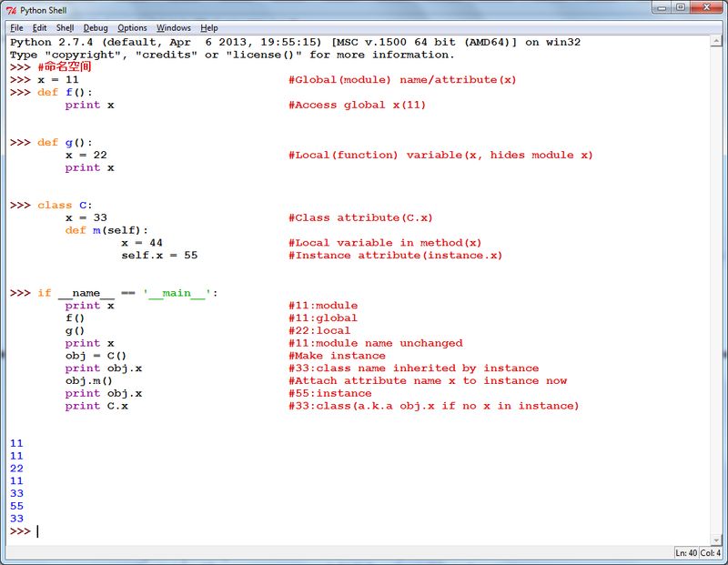Screen dimensions: 728x565
Task: Click the '#Attach attribute name x' comment
Action: 428,381
